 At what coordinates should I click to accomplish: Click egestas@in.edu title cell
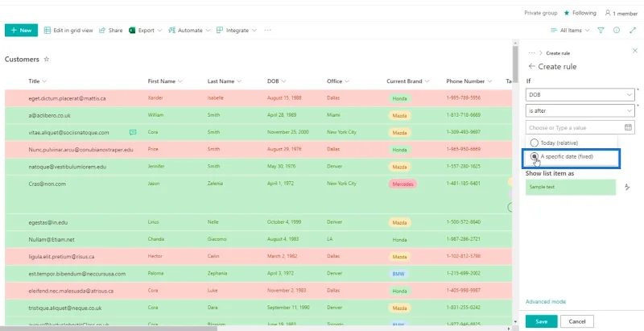pos(48,222)
